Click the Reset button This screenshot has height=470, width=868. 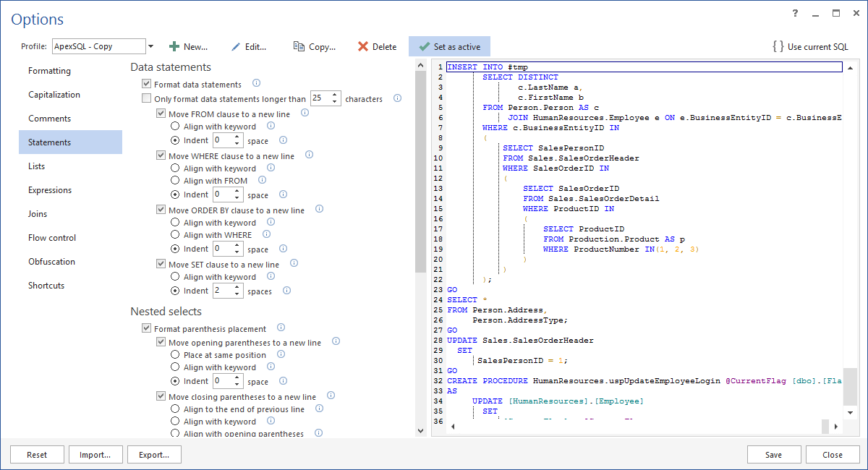pyautogui.click(x=37, y=455)
